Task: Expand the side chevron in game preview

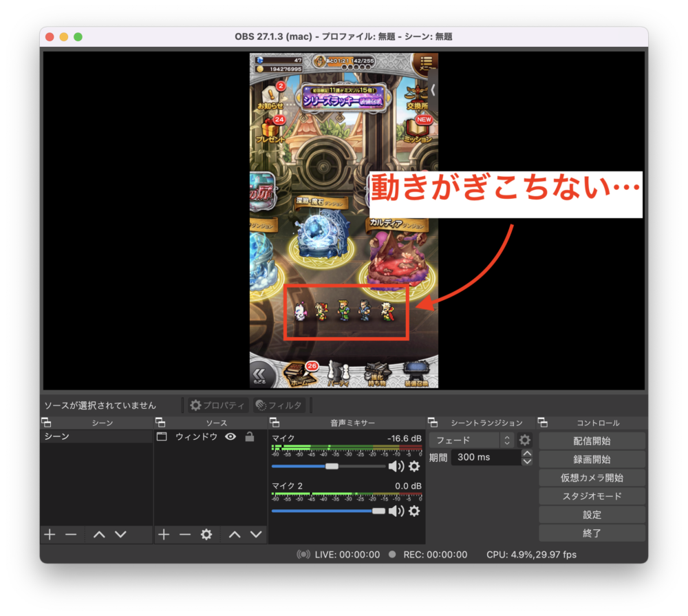Action: coord(433,90)
